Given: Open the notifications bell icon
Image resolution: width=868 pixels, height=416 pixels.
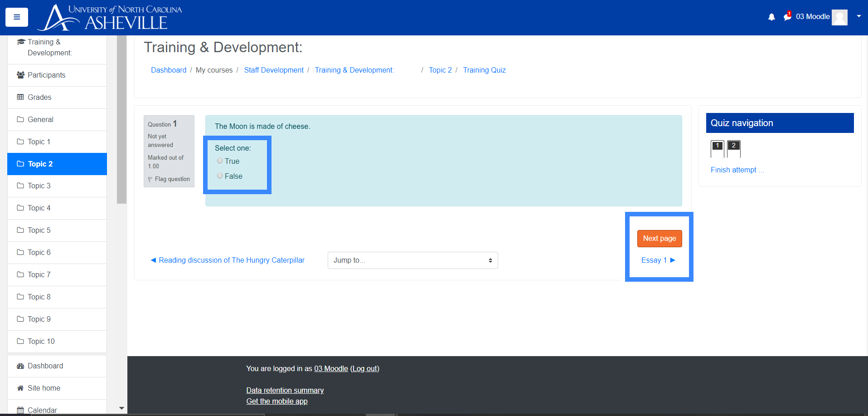Looking at the screenshot, I should [x=771, y=17].
